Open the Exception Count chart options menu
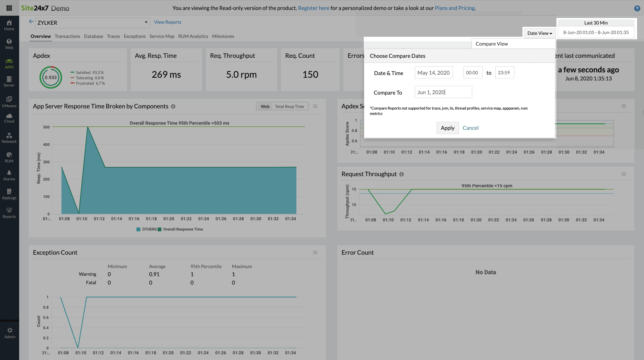644x360 pixels. pos(315,252)
